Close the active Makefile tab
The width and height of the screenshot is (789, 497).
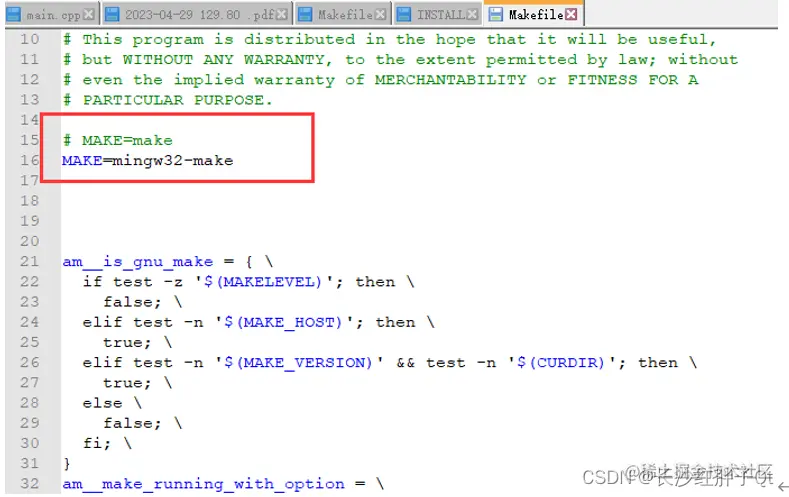point(571,14)
